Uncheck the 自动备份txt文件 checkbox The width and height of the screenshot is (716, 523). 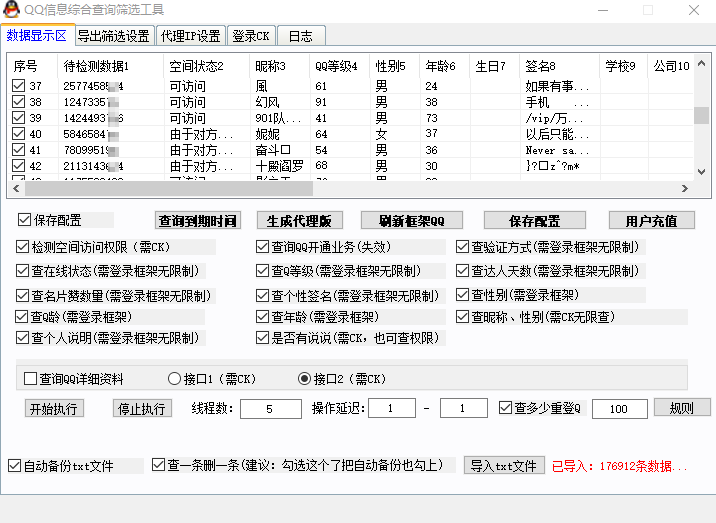tap(14, 465)
